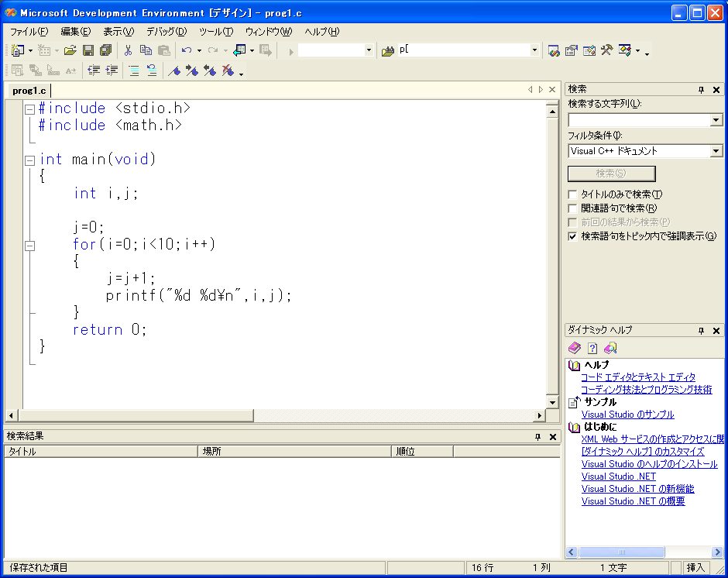Open the ファイル(F) menu

(x=29, y=32)
